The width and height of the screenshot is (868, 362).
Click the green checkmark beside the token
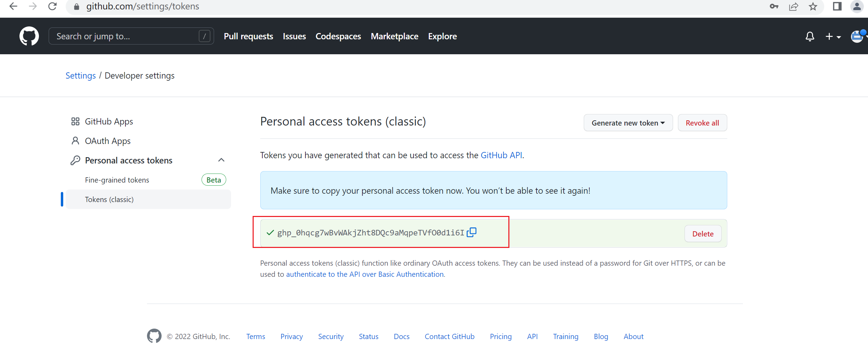[x=270, y=233]
